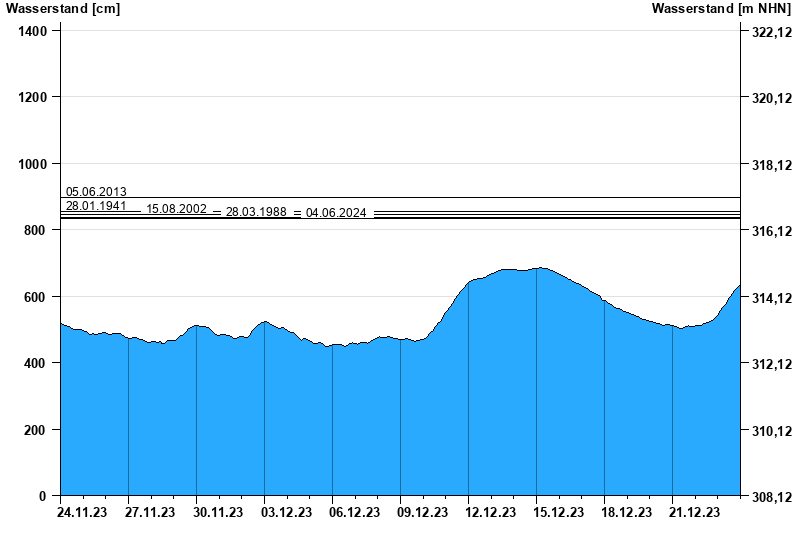Select the 28.01.1941 historic level label
Screen dimensions: 800x550
point(96,206)
